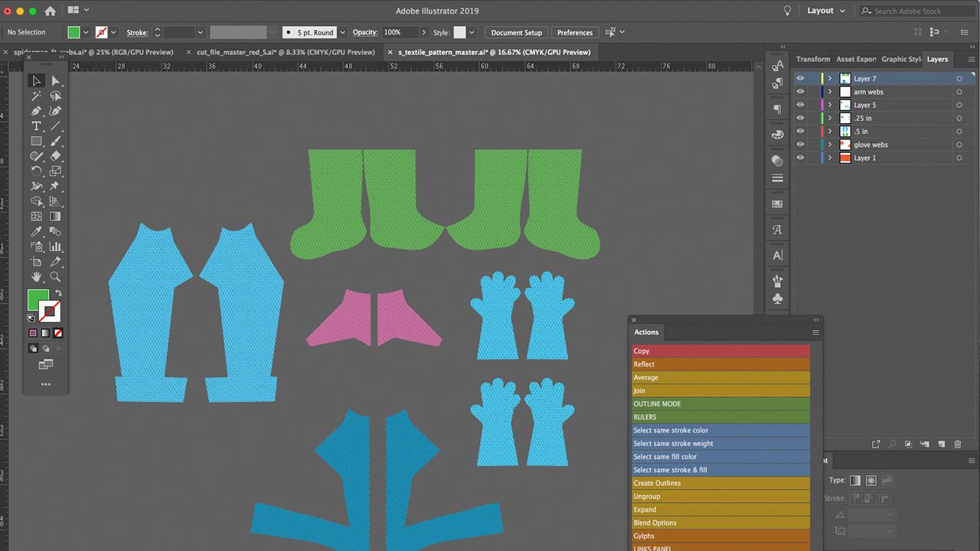Click the Home icon in top bar
The width and height of the screenshot is (980, 551).
click(x=51, y=11)
